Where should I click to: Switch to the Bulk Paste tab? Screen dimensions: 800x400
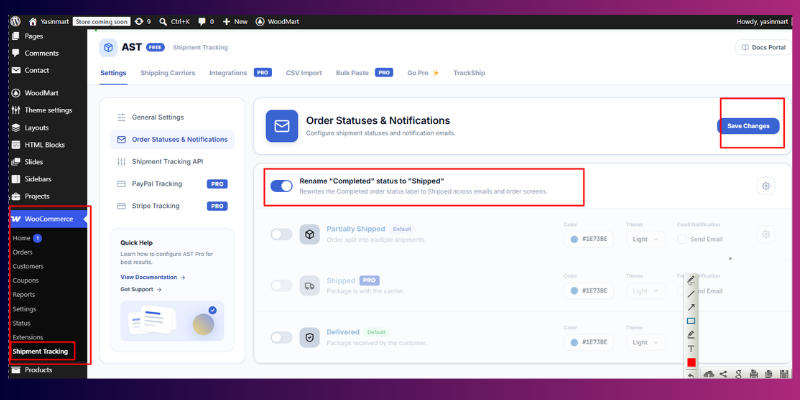point(352,73)
